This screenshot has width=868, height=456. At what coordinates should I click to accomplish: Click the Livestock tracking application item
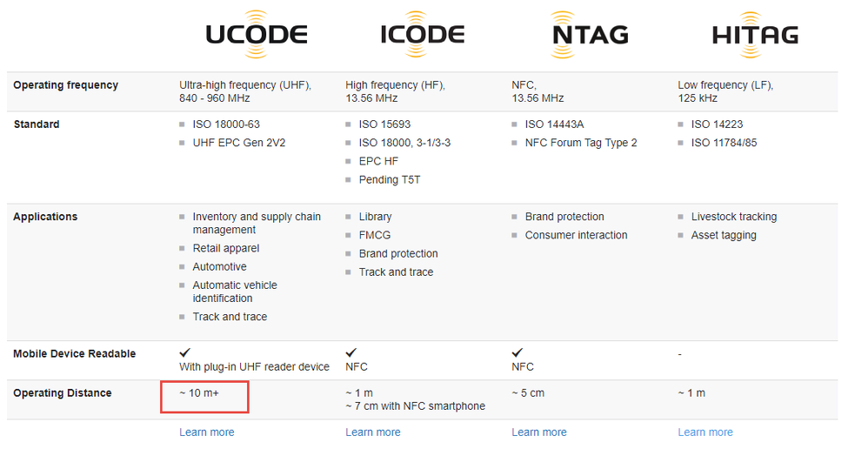[x=733, y=217]
